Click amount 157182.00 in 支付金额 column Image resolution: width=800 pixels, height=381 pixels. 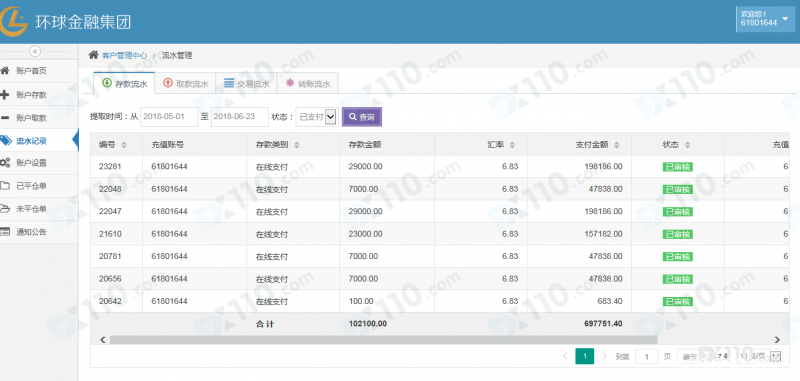click(605, 234)
